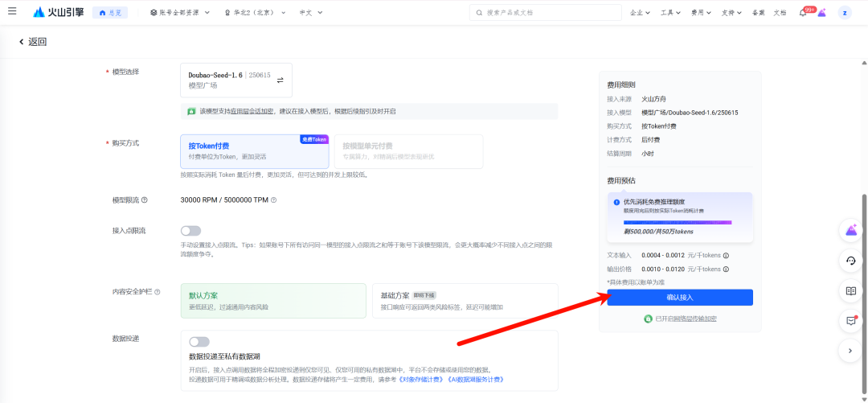The width and height of the screenshot is (868, 403).
Task: Focus the 搜索产品或文档 search field
Action: [545, 12]
